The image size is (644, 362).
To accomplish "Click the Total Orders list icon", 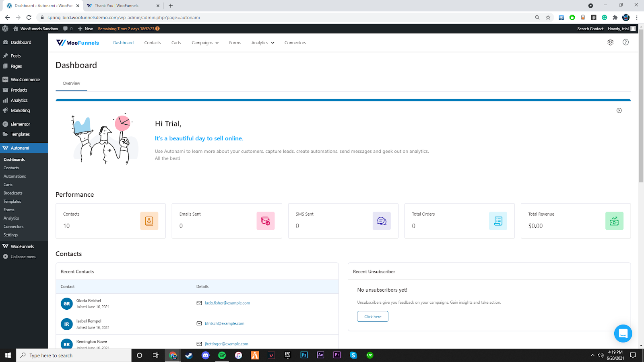I will coord(498,221).
